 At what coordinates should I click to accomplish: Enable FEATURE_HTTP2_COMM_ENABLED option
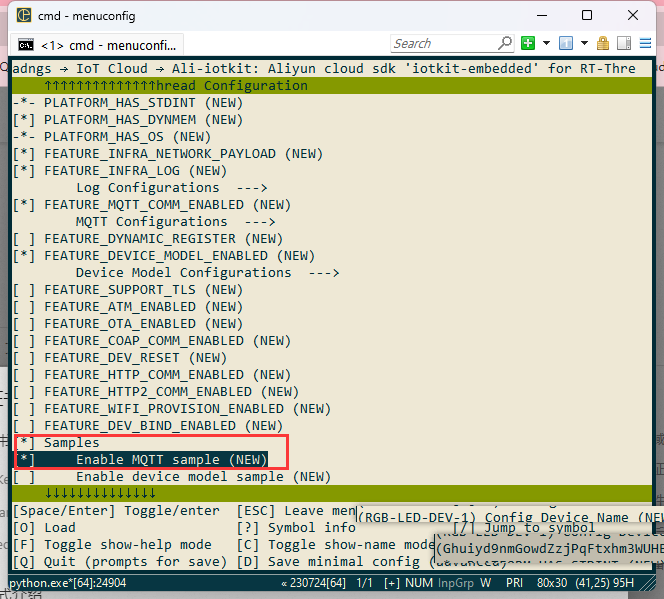[156, 392]
